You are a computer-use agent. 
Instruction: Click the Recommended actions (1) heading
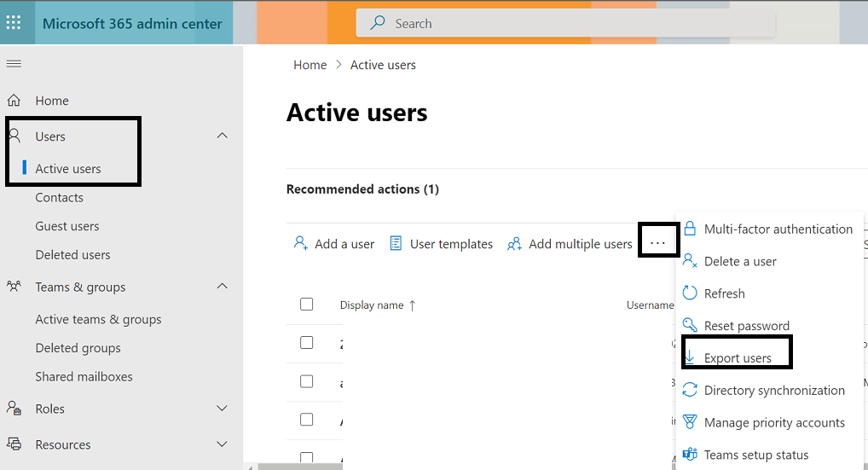coord(362,189)
